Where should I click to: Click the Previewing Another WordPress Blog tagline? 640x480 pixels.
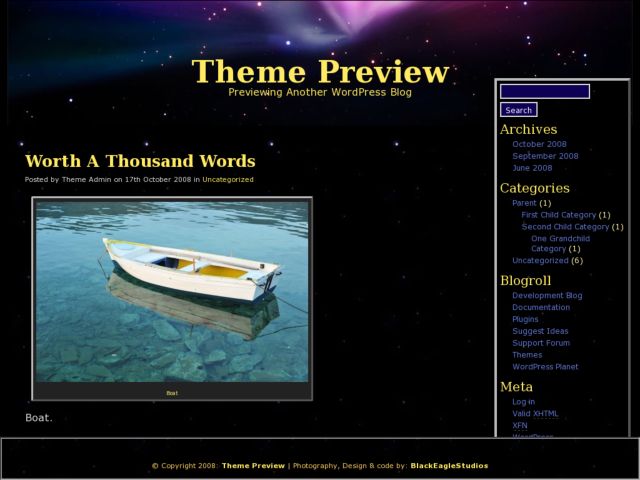[320, 92]
